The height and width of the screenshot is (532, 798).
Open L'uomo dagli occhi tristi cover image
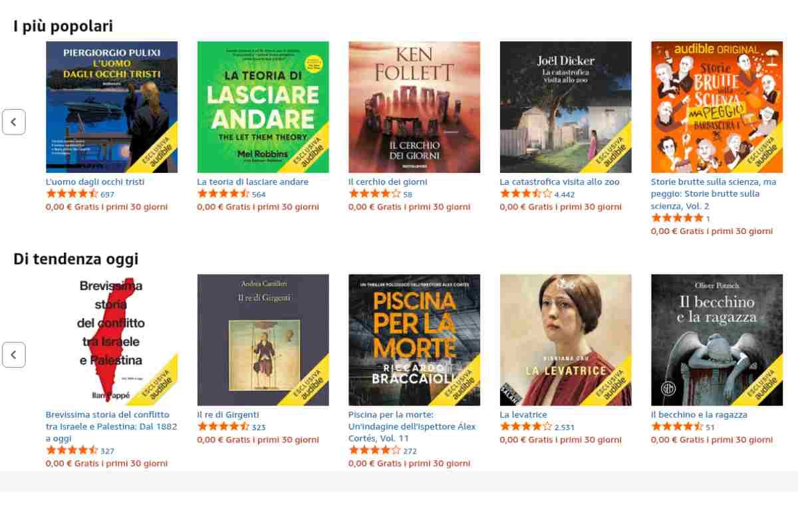(112, 107)
